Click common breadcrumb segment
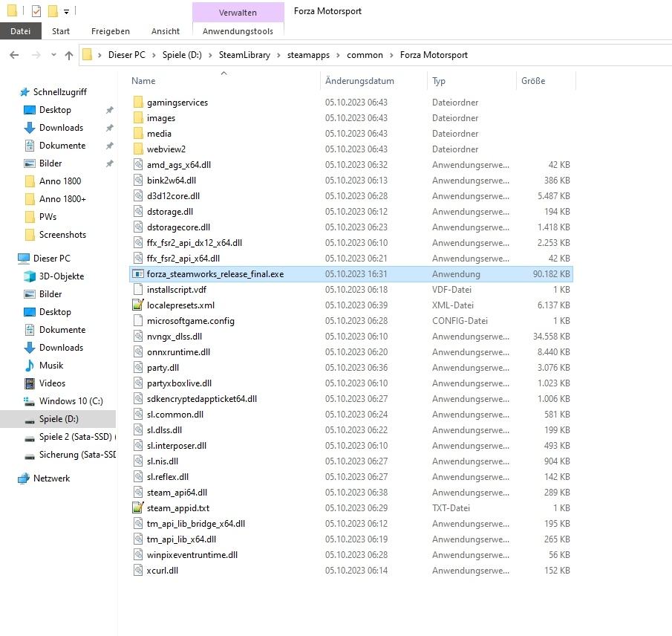This screenshot has height=636, width=672. click(x=365, y=55)
